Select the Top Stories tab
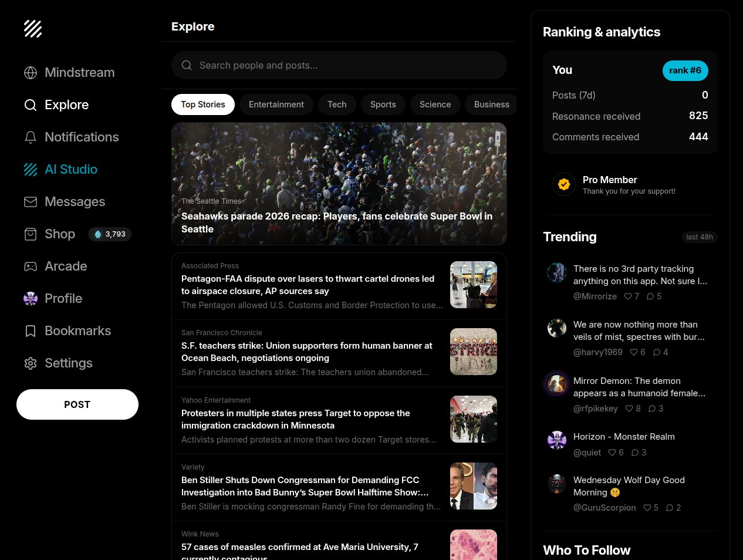Image resolution: width=743 pixels, height=560 pixels. click(203, 104)
